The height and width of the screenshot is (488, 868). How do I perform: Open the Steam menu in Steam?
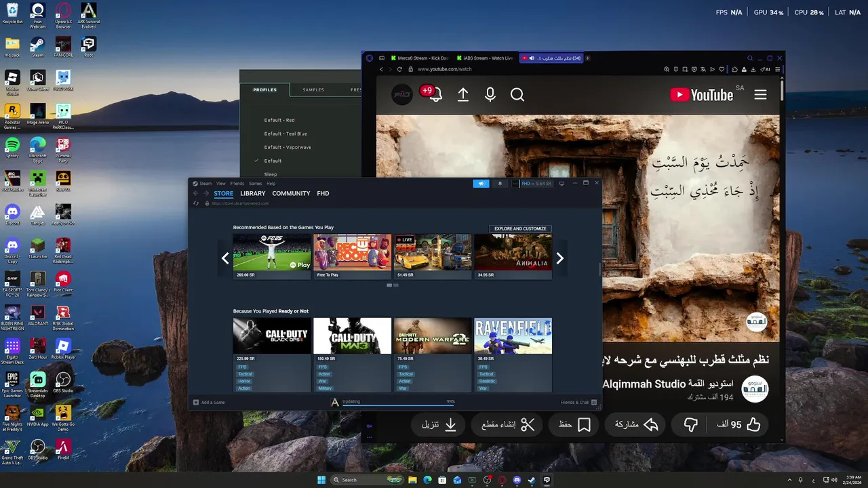(205, 184)
